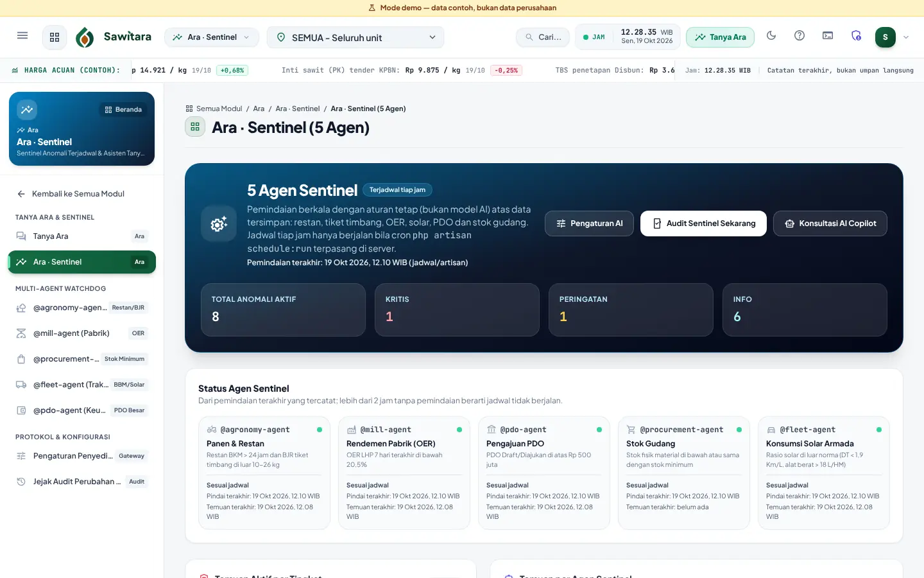This screenshot has height=578, width=924.
Task: Click the bank icon in @pdo-agent card
Action: tap(492, 430)
